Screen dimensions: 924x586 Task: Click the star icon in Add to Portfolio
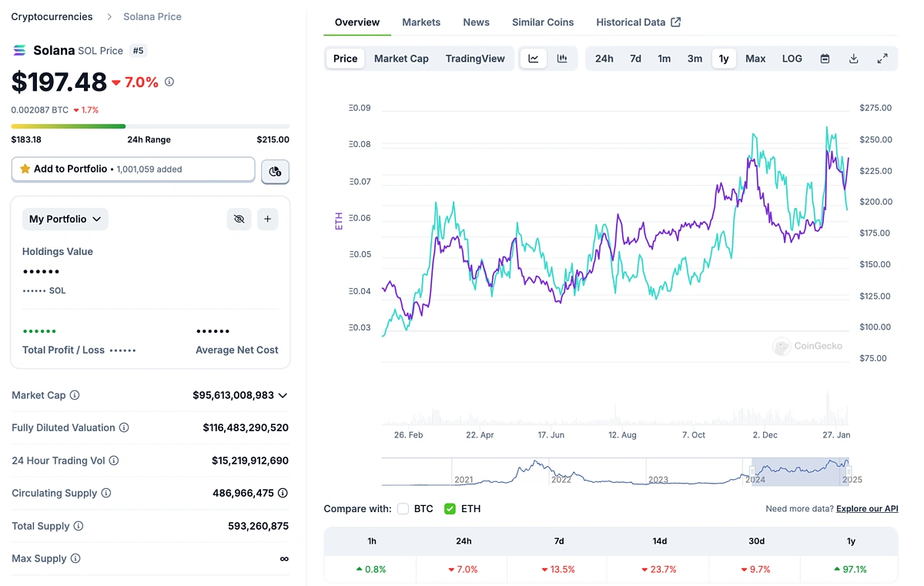pos(25,169)
